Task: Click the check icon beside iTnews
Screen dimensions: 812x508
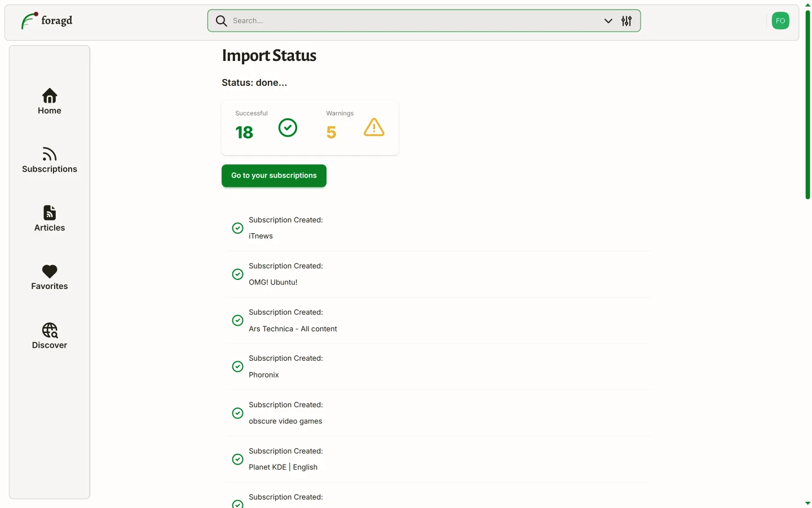Action: pyautogui.click(x=238, y=228)
